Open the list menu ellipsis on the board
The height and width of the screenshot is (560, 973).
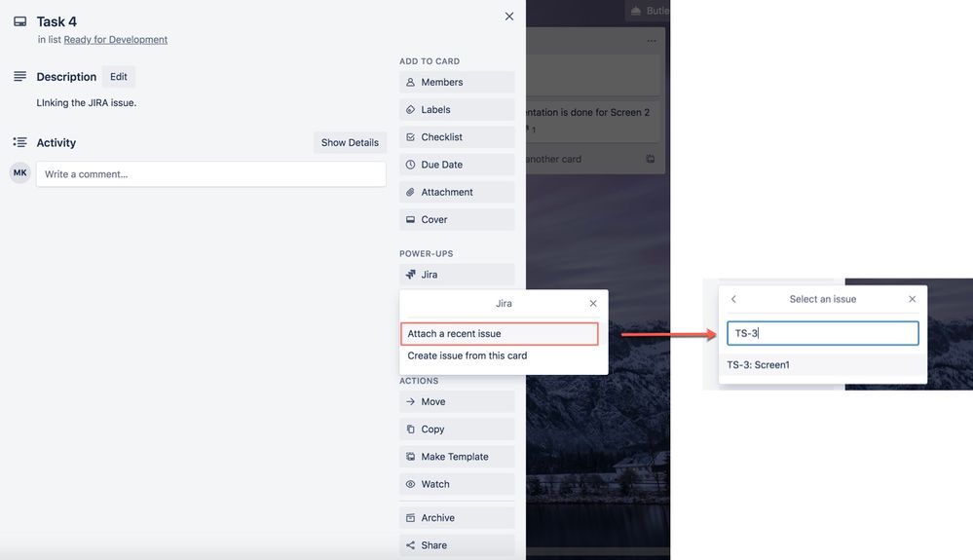[652, 41]
